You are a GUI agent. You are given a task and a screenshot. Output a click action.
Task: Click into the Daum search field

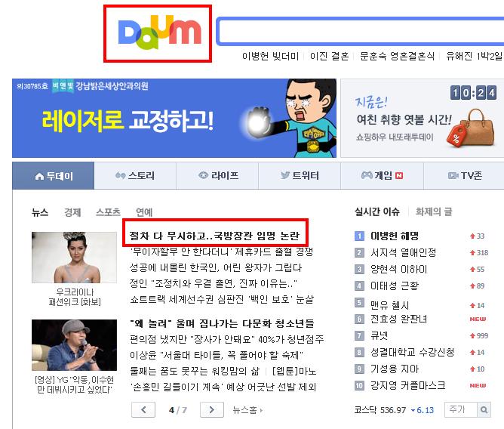(361, 31)
